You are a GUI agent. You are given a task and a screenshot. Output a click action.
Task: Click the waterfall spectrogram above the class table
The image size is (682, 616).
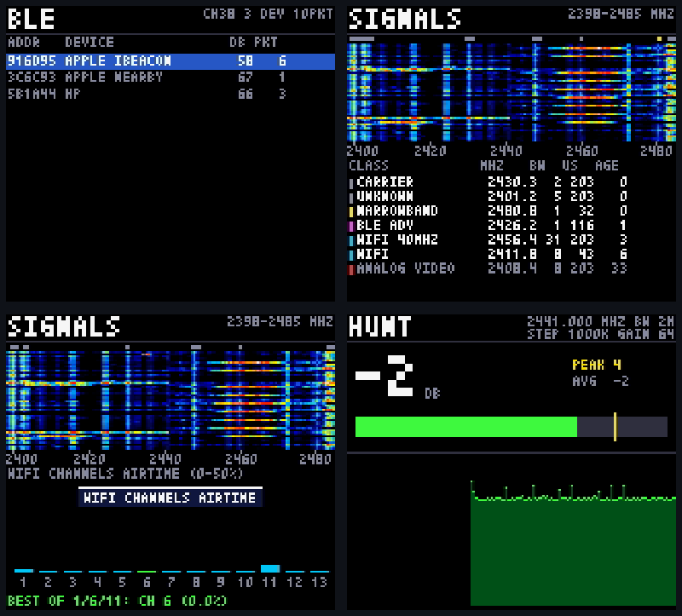pos(511,92)
